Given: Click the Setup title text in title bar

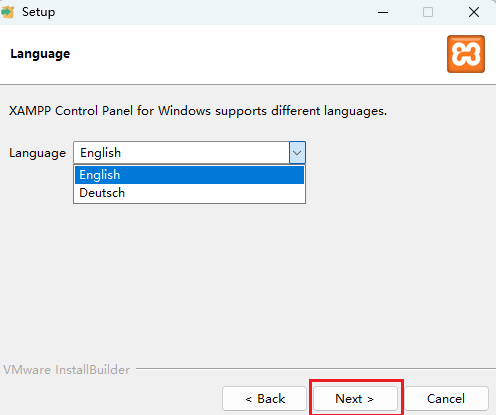Looking at the screenshot, I should pyautogui.click(x=38, y=12).
